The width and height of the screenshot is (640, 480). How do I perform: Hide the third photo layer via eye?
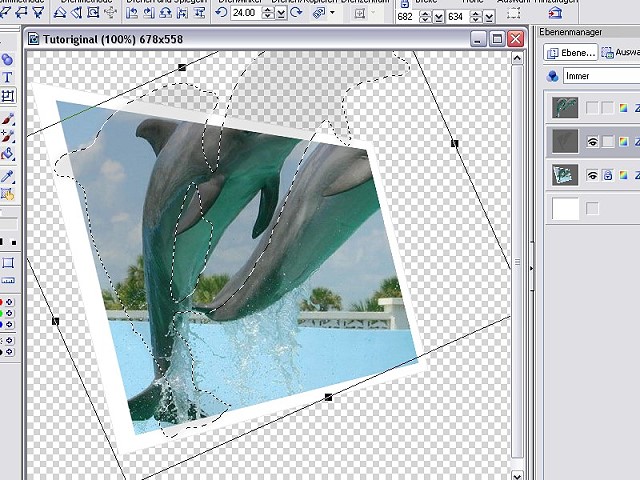pos(592,176)
